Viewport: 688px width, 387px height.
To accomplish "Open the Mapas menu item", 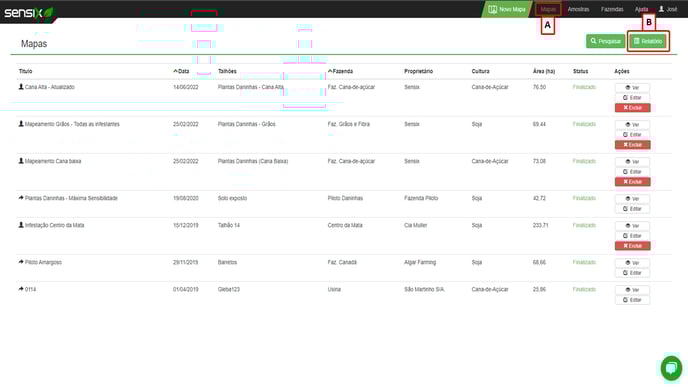I will tap(548, 9).
